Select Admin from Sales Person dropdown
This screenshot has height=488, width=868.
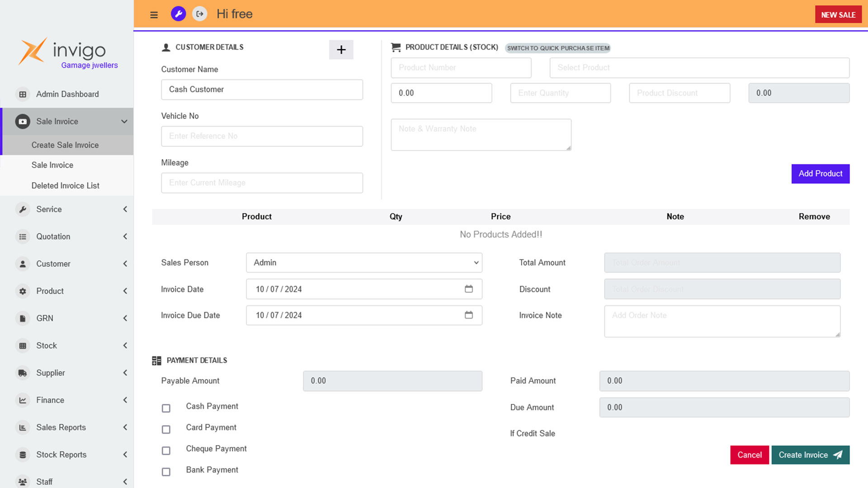364,263
